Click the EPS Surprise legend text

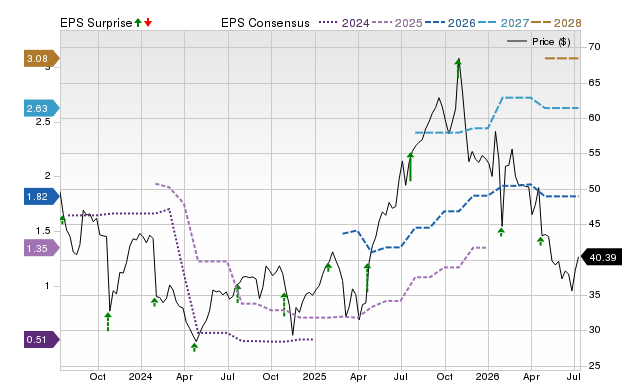point(96,23)
